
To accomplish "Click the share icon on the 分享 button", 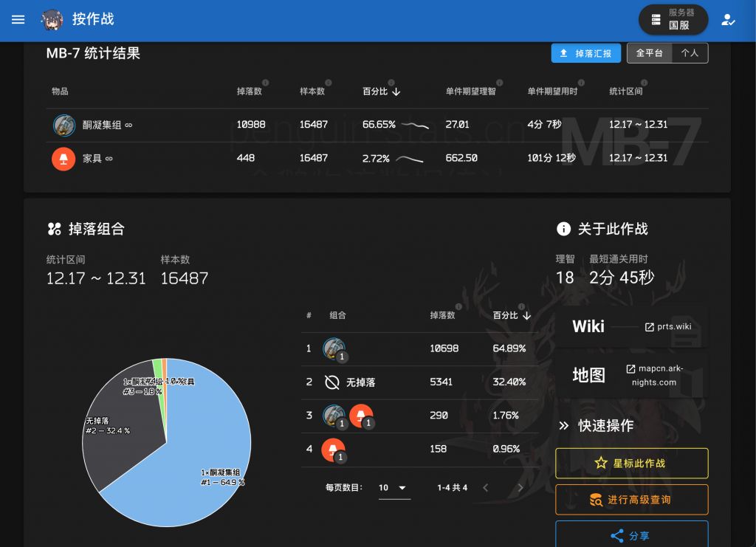I will click(x=618, y=536).
